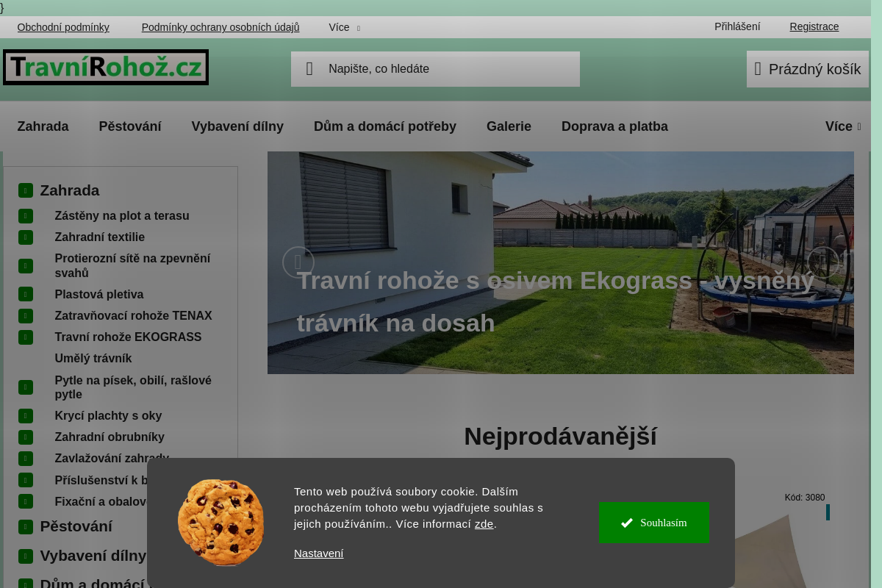Click the Registrace link
882x588 pixels.
click(x=814, y=26)
